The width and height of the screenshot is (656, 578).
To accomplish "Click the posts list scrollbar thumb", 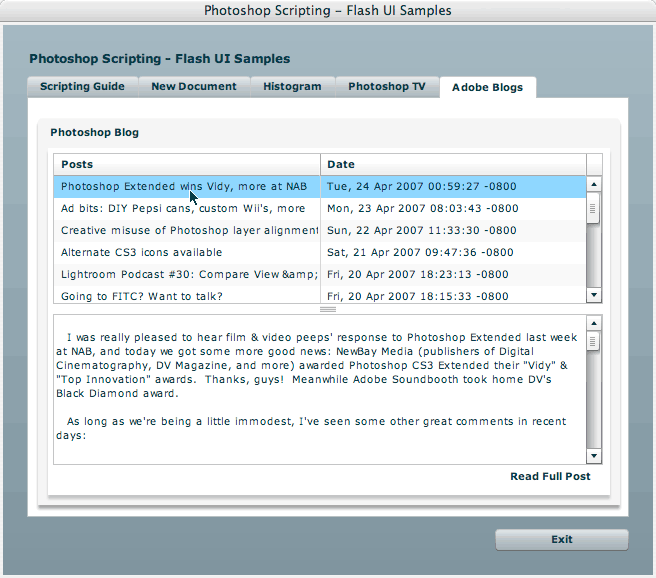I will click(x=593, y=208).
